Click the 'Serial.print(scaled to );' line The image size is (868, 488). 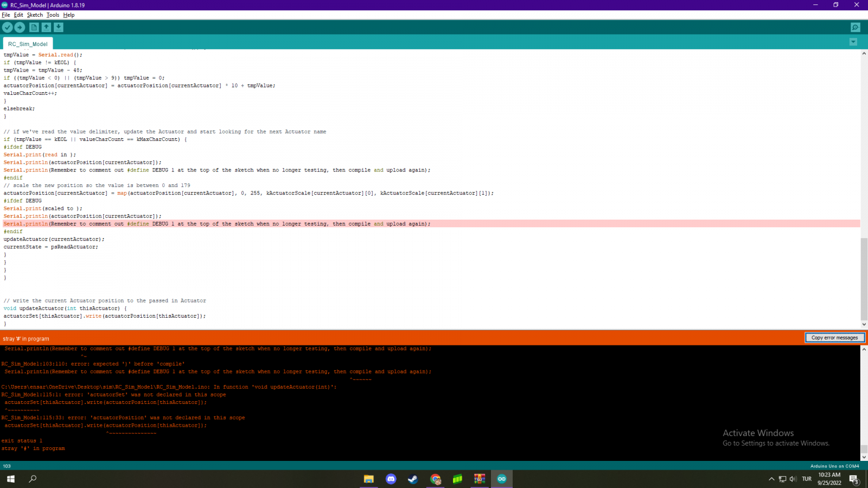click(43, 208)
